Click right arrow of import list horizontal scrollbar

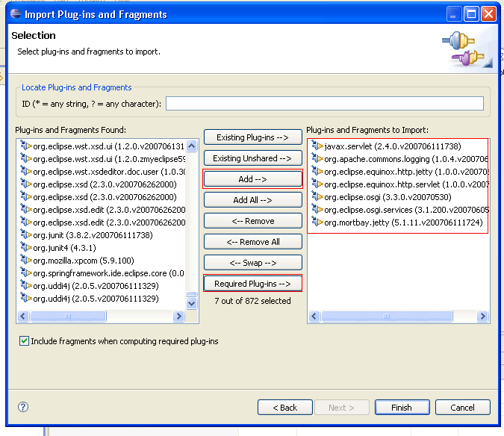[x=482, y=316]
